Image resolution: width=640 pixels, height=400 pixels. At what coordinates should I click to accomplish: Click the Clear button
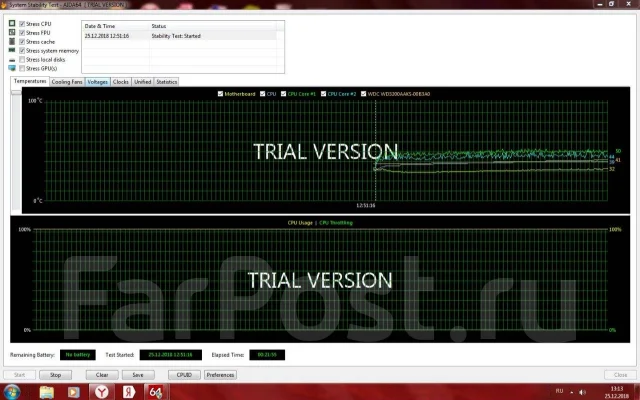102,375
